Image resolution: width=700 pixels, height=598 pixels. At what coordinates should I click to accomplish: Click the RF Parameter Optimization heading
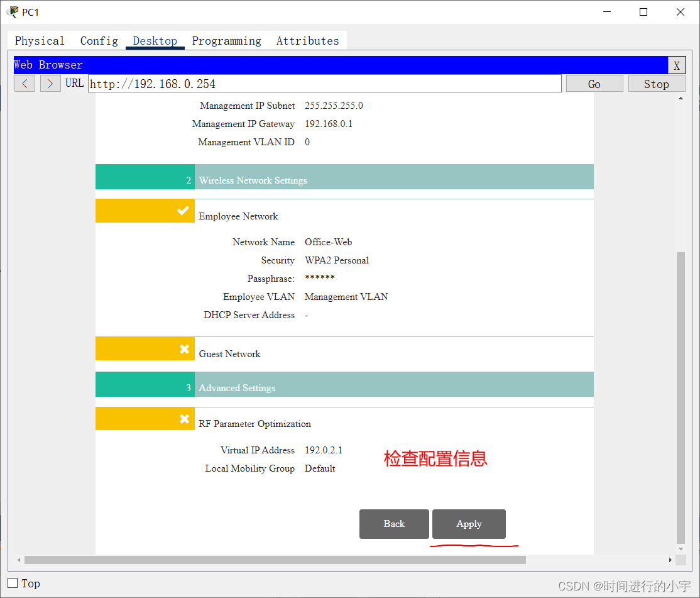point(255,424)
